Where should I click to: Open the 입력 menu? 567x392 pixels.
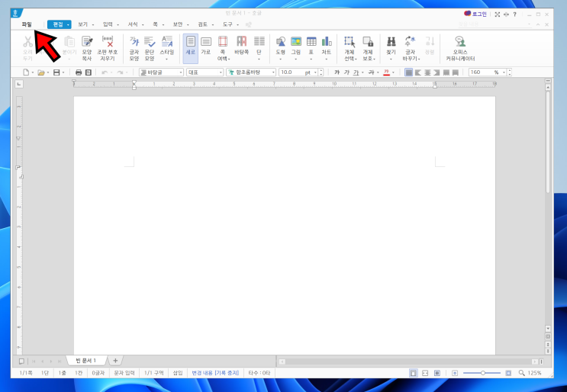(x=108, y=24)
